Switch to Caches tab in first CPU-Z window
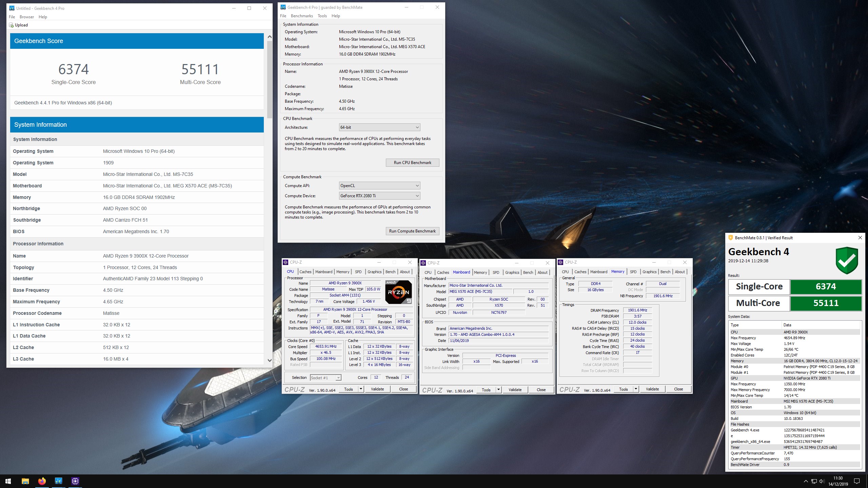 (x=305, y=272)
